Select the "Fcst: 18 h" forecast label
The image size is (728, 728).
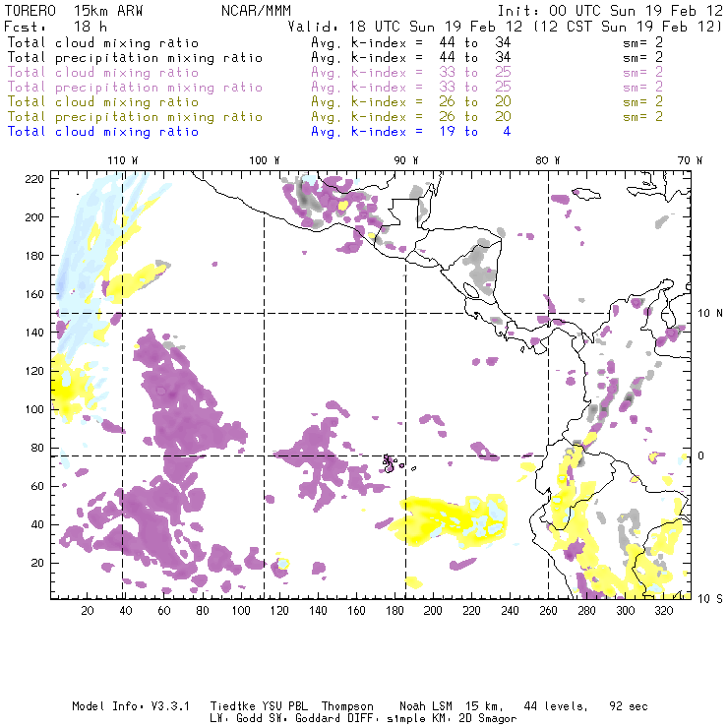(56, 27)
